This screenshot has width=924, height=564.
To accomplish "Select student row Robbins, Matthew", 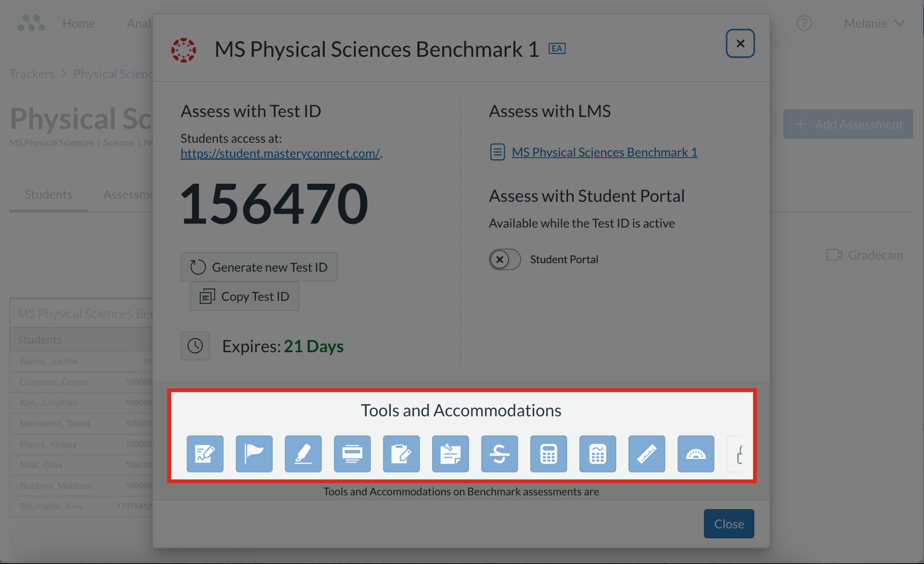I will (x=81, y=486).
